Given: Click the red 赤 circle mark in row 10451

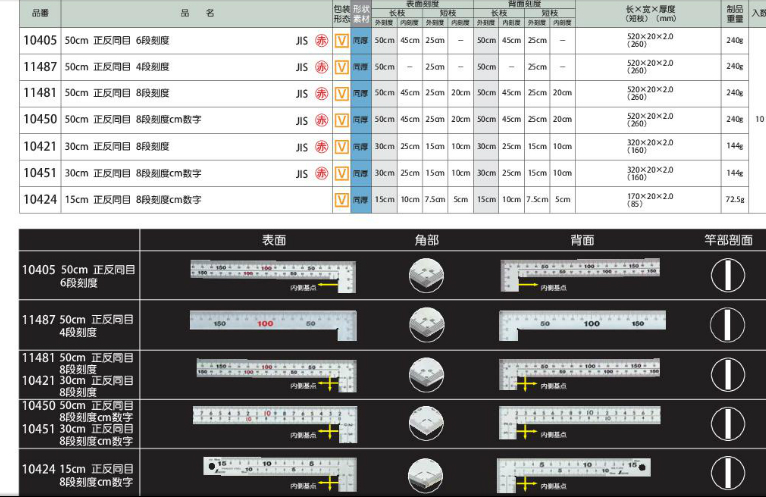Looking at the screenshot, I should (x=321, y=173).
